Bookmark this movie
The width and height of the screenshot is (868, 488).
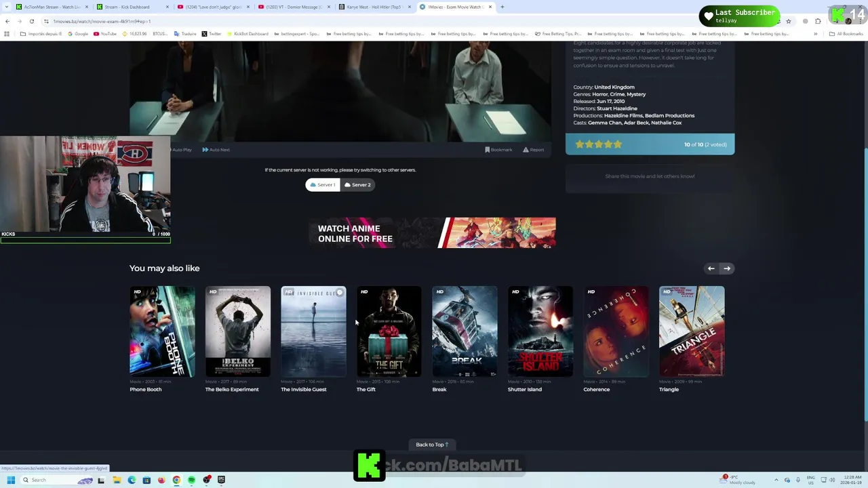(x=498, y=150)
